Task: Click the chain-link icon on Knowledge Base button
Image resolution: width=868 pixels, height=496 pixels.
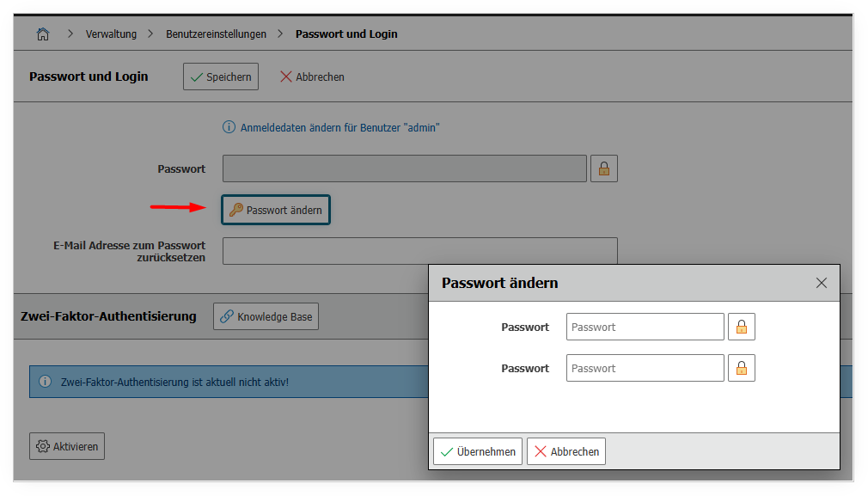Action: (x=225, y=315)
